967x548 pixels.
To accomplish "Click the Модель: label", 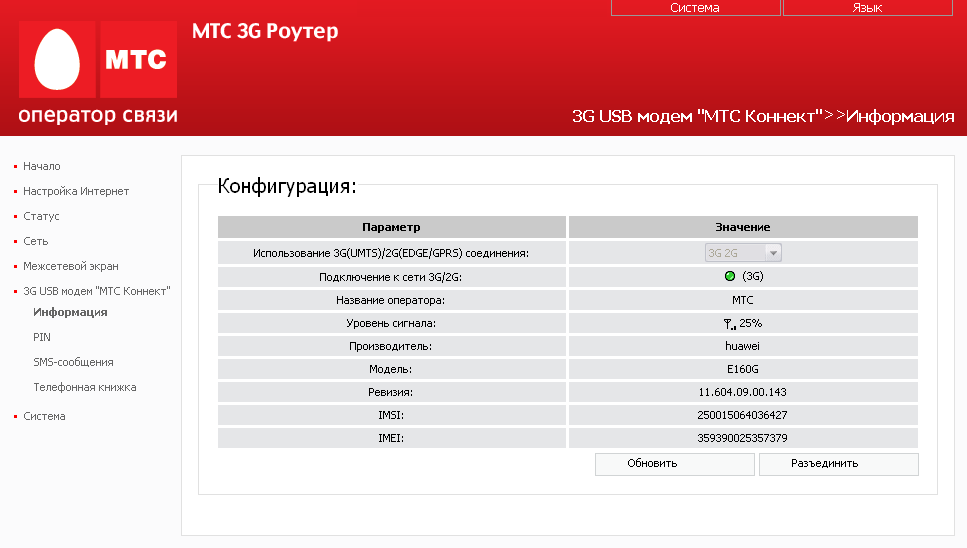I will point(390,369).
